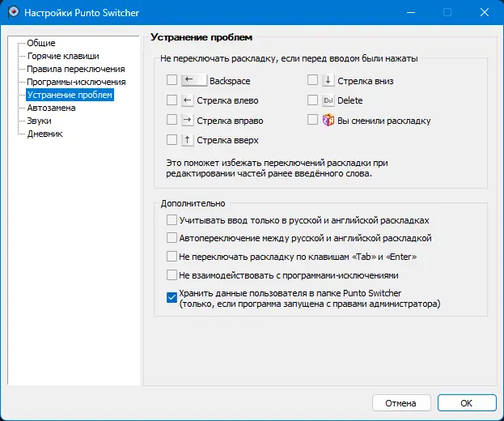Select Горячие клавиши in the sidebar
504x421 pixels.
(x=63, y=56)
